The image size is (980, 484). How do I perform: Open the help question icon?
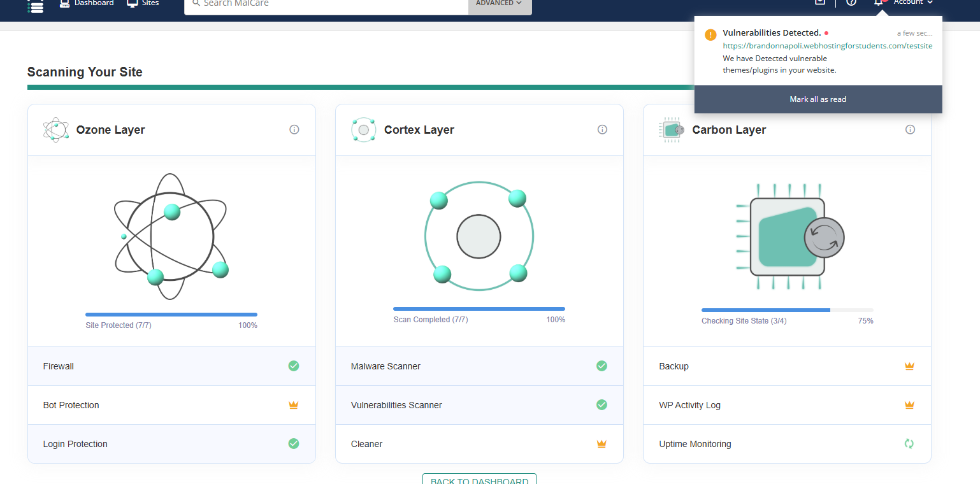(851, 3)
